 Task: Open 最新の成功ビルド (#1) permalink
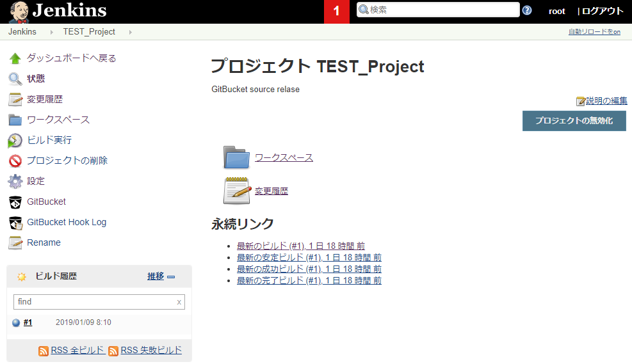[309, 269]
